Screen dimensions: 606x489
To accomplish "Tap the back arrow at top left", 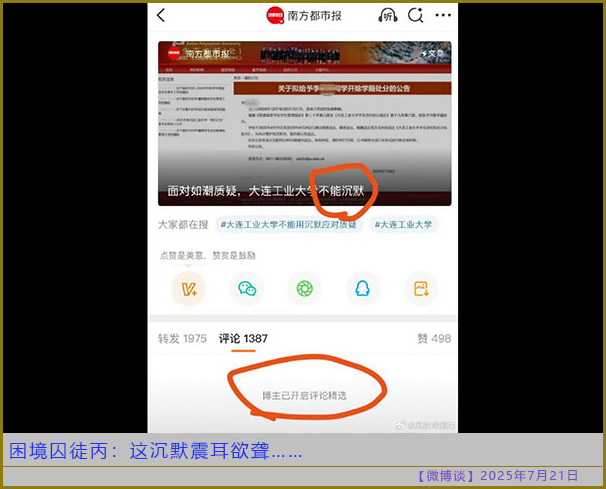I will (x=162, y=15).
